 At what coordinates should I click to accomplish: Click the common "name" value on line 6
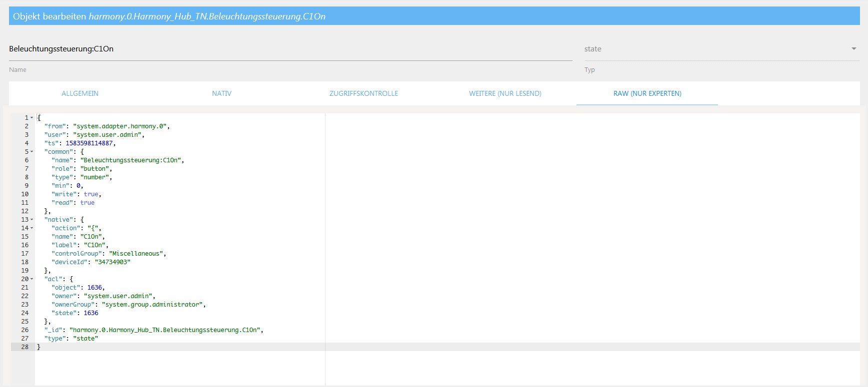pyautogui.click(x=130, y=160)
